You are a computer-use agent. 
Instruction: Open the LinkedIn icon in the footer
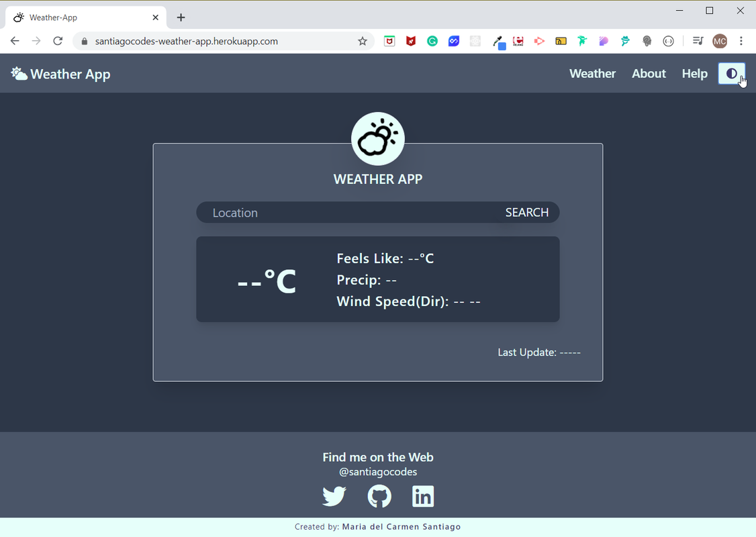coord(423,496)
